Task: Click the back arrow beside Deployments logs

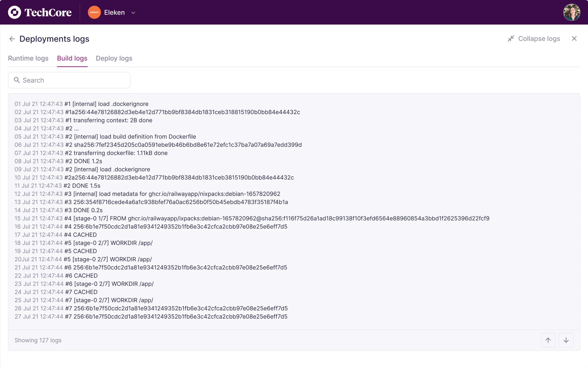Action: (x=12, y=39)
